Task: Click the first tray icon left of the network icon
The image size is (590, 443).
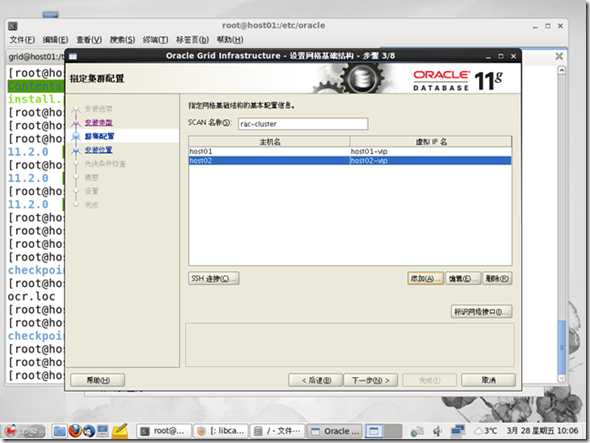Action: click(x=417, y=431)
